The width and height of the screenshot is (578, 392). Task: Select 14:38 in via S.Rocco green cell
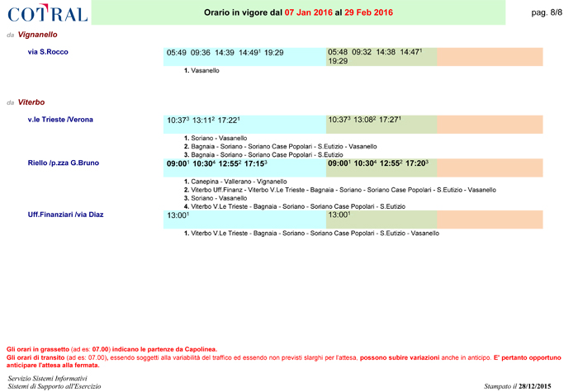386,52
